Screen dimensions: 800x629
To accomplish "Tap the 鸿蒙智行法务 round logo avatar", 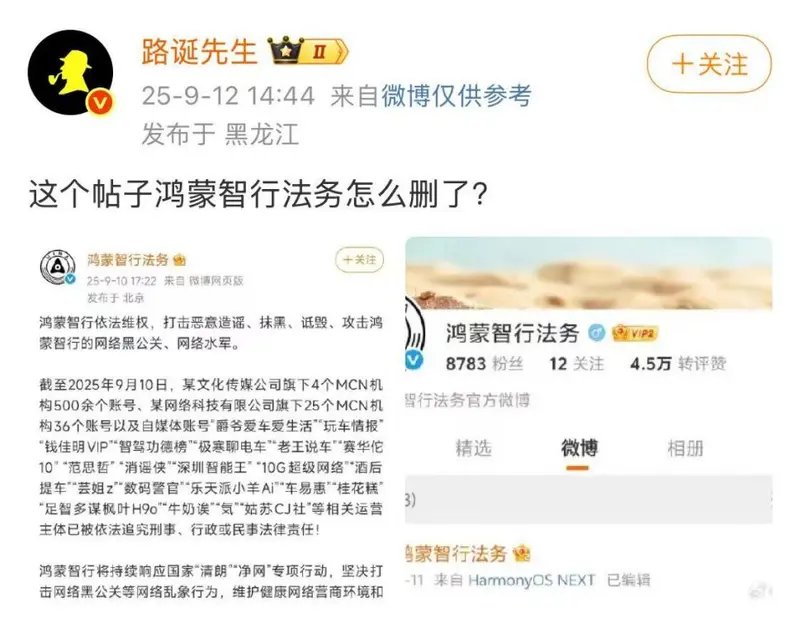I will click(58, 268).
